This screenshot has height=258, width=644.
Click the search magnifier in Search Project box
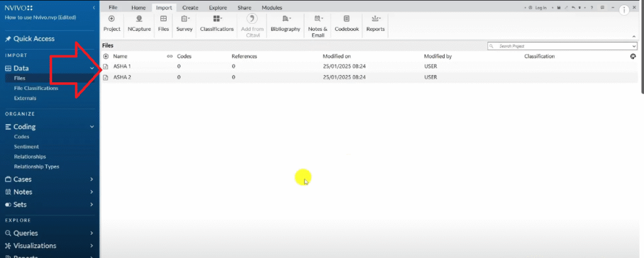point(491,46)
